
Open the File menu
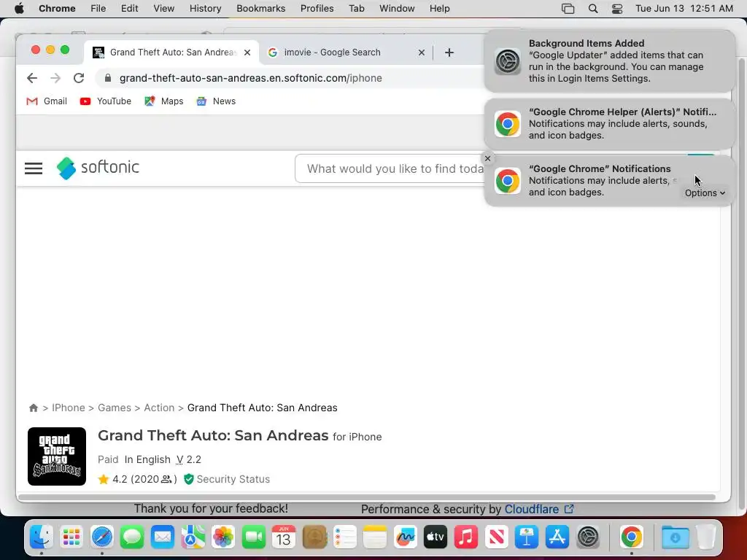tap(98, 9)
